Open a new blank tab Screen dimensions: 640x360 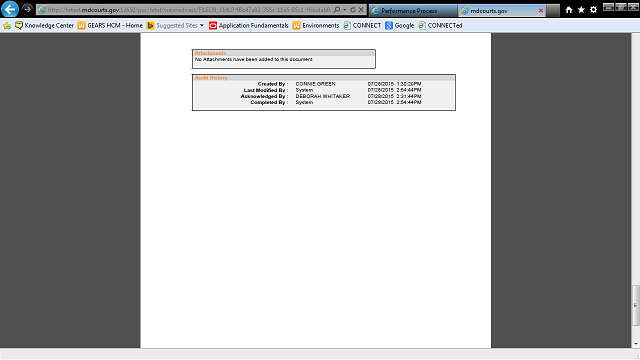point(553,11)
